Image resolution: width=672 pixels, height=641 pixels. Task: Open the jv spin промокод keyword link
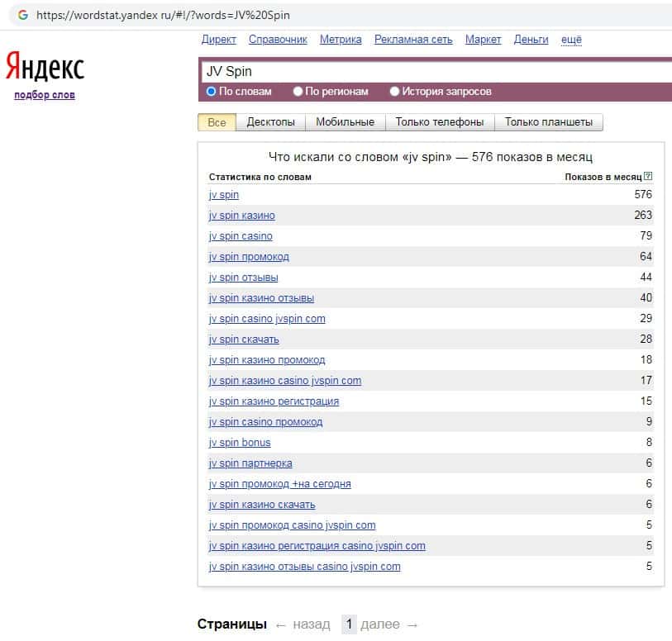pos(249,257)
